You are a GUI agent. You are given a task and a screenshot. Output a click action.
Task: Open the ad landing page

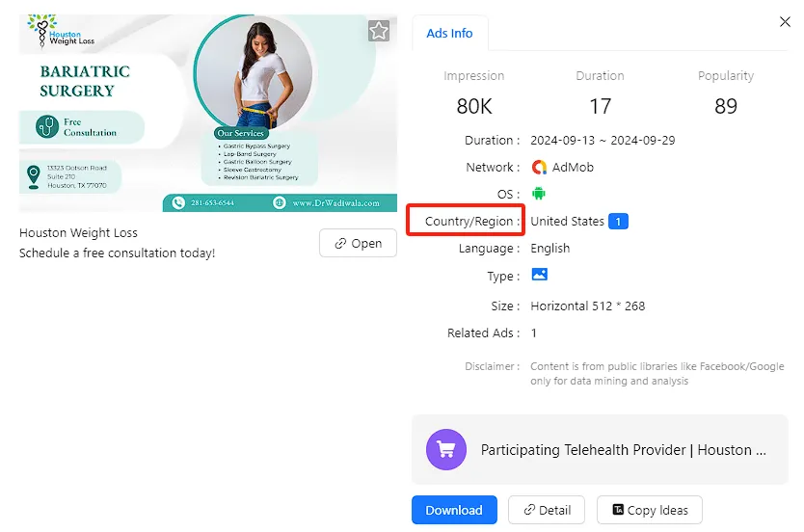pos(358,244)
